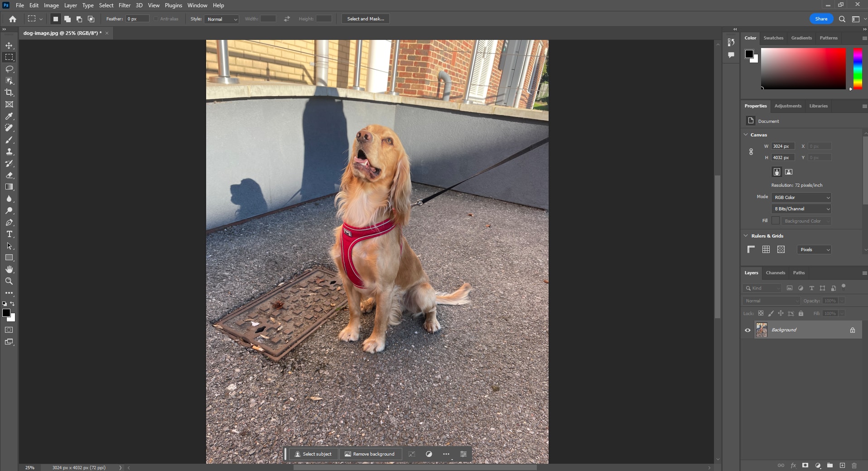Select the Spot Healing Brush tool
This screenshot has width=868, height=471.
(x=9, y=128)
